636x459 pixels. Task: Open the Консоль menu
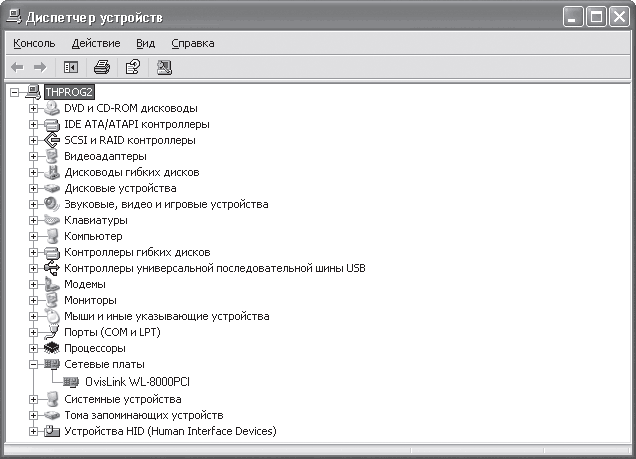tap(34, 43)
